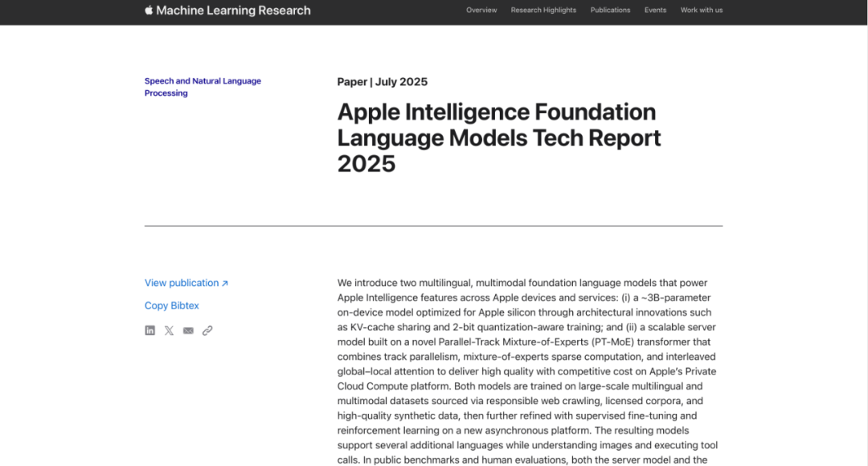868x466 pixels.
Task: Open the Publications page
Action: (610, 10)
